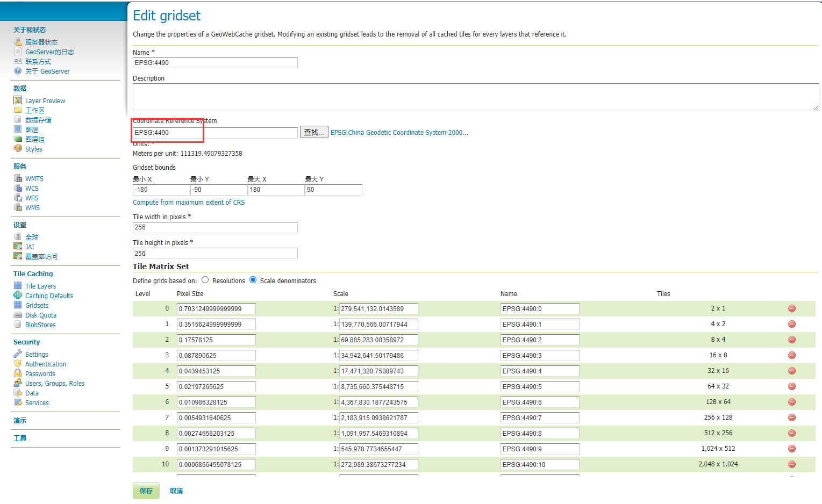Click the Meters per unit value text
Viewport: 822px width, 504px height.
pyautogui.click(x=211, y=154)
